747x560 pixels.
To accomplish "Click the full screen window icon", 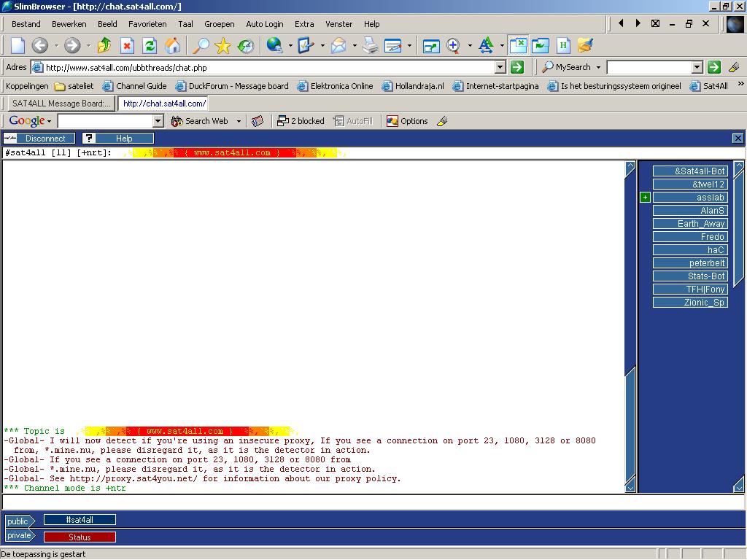I will click(431, 46).
